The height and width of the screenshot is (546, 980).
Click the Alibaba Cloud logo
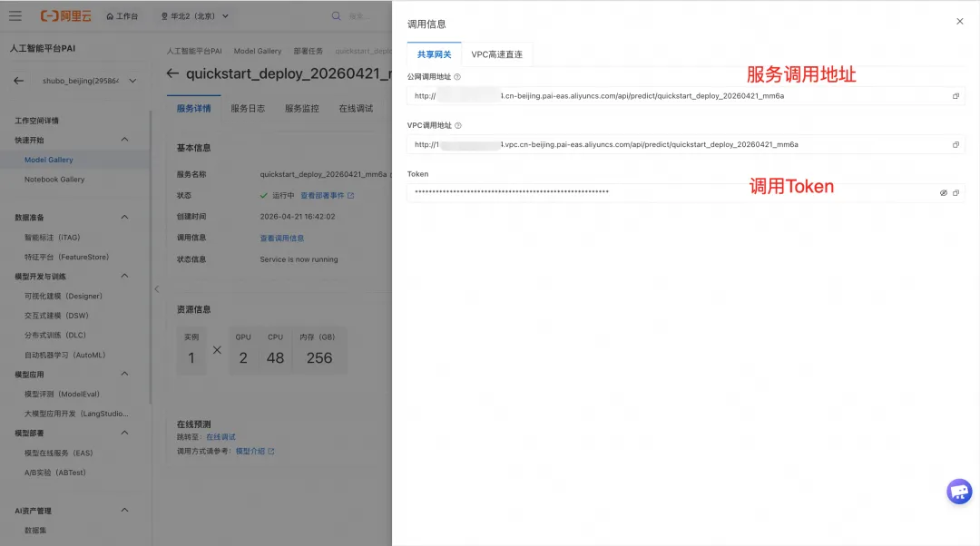(x=65, y=16)
